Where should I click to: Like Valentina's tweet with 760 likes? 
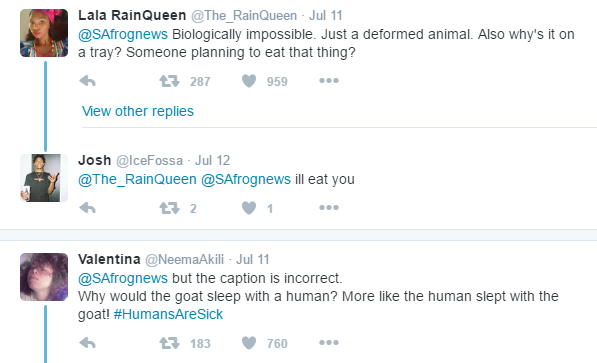[249, 343]
